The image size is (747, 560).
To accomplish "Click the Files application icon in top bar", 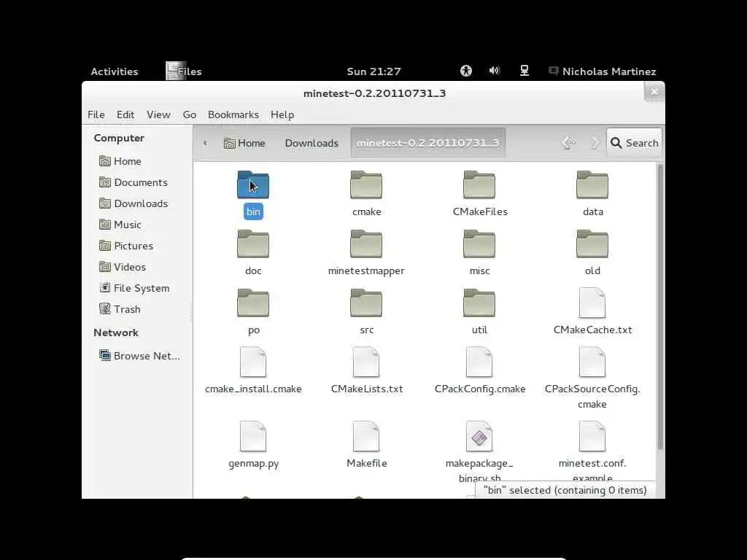I will tap(175, 71).
